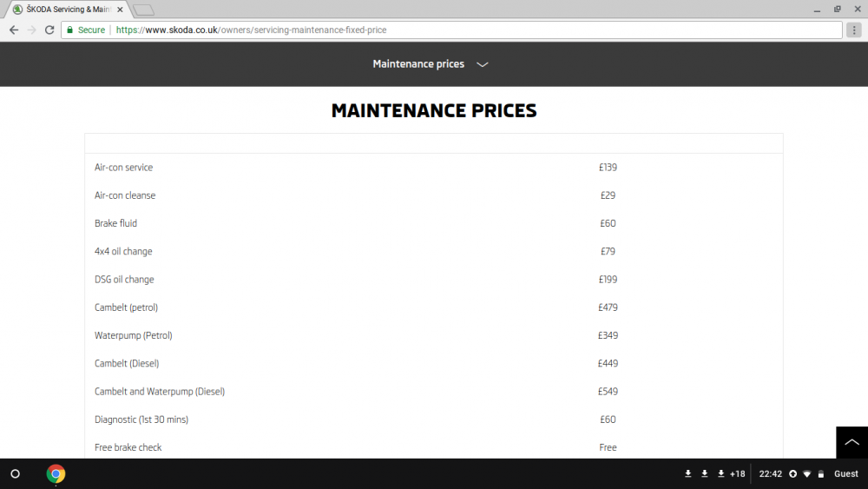
Task: Click the third download notification icon
Action: [720, 474]
